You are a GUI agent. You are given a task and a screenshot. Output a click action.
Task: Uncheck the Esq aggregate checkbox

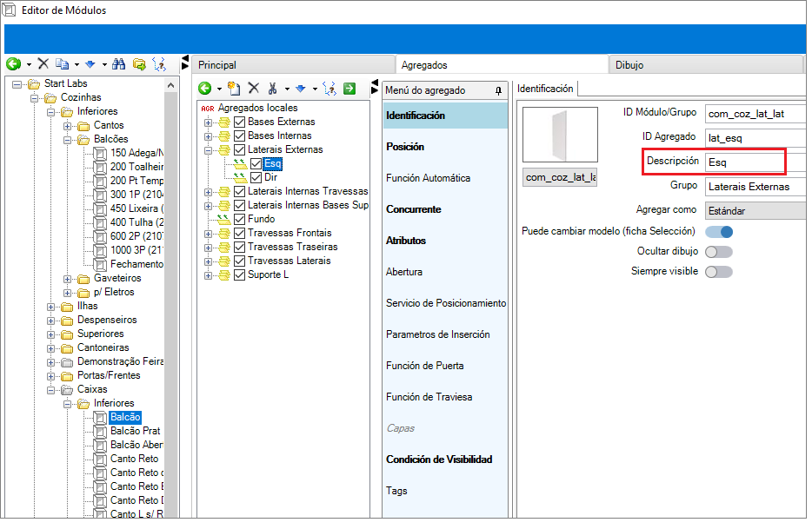(256, 164)
